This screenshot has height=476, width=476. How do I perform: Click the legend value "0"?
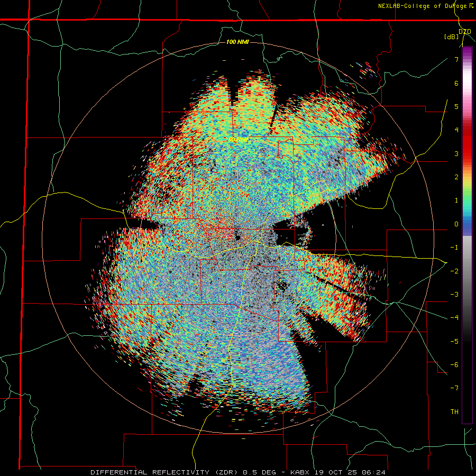pyautogui.click(x=456, y=224)
